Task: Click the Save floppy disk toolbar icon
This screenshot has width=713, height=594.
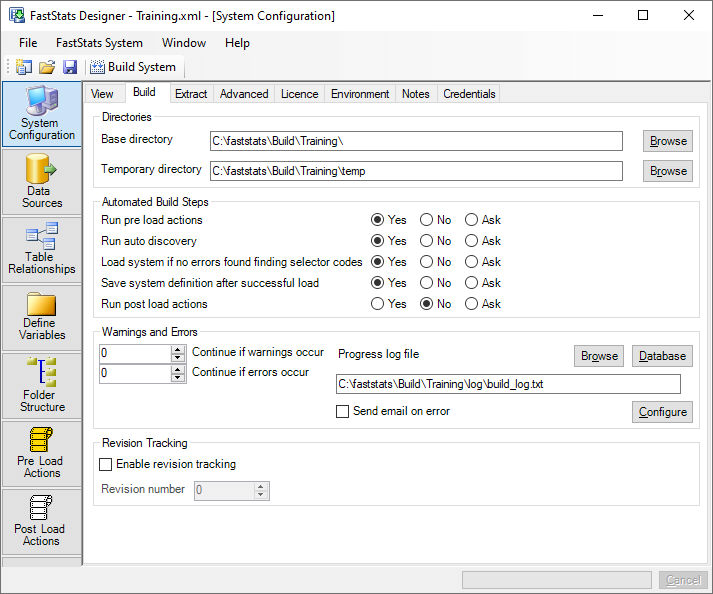Action: pos(70,67)
